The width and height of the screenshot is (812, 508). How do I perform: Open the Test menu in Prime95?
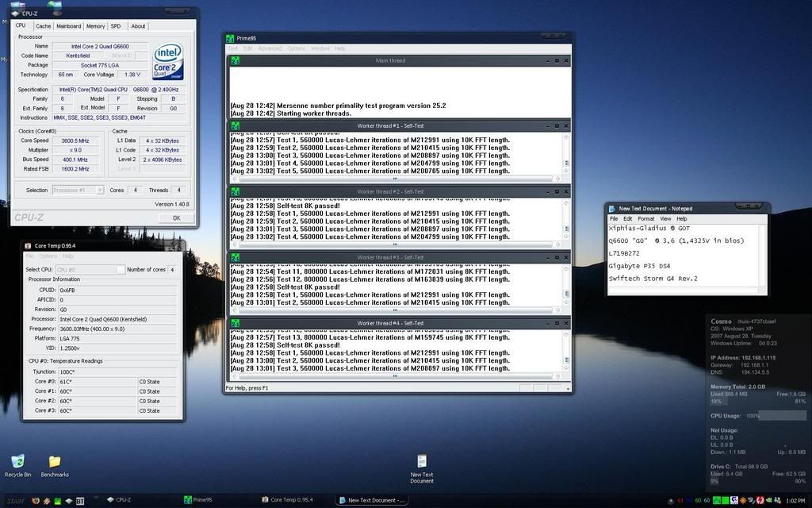click(232, 48)
